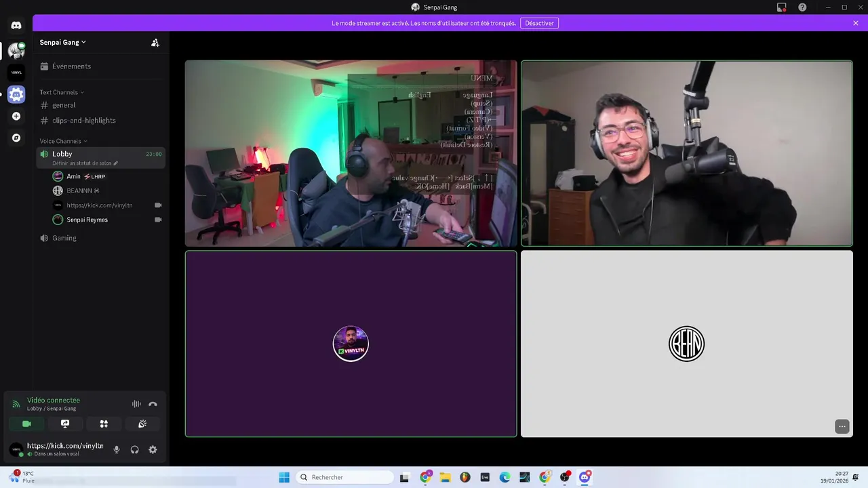Open user settings gear icon
The image size is (868, 488).
pos(153,449)
